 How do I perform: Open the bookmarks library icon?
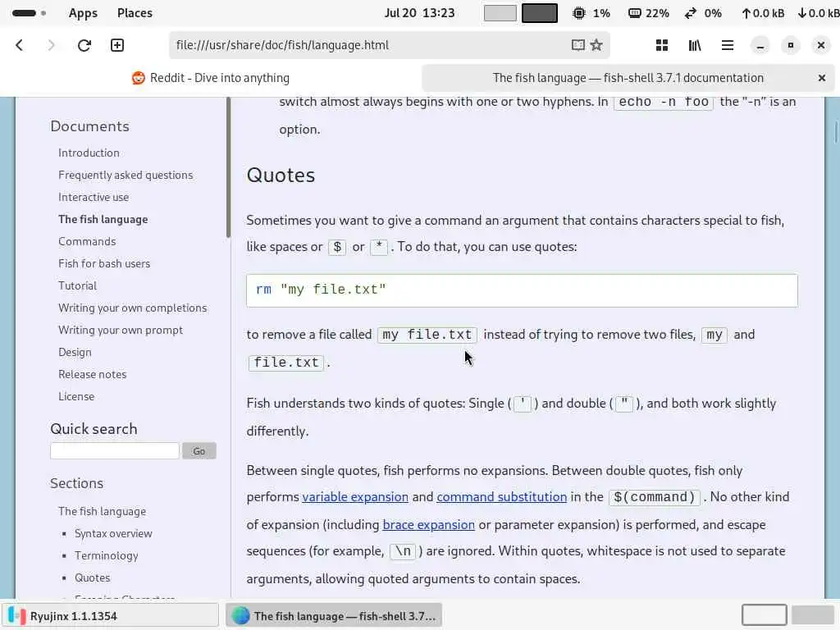(x=695, y=46)
